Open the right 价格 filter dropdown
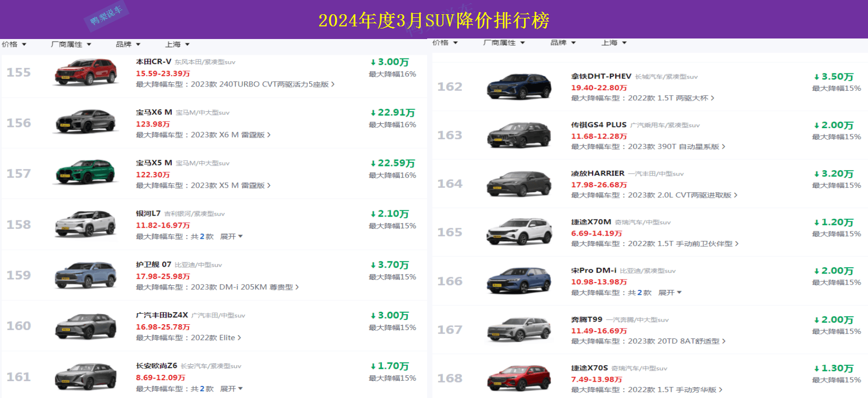Viewport: 868px width, 398px height. 445,43
